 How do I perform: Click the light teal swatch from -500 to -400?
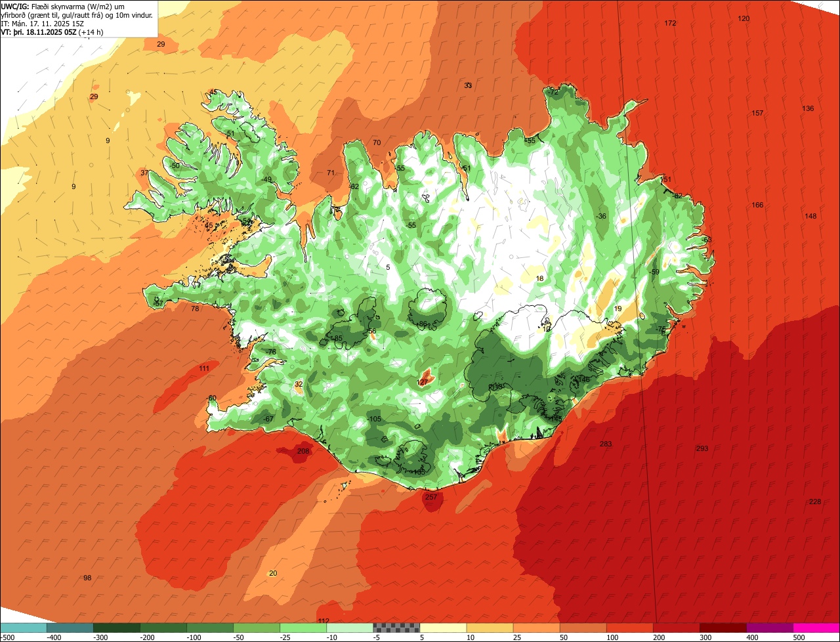pyautogui.click(x=24, y=628)
